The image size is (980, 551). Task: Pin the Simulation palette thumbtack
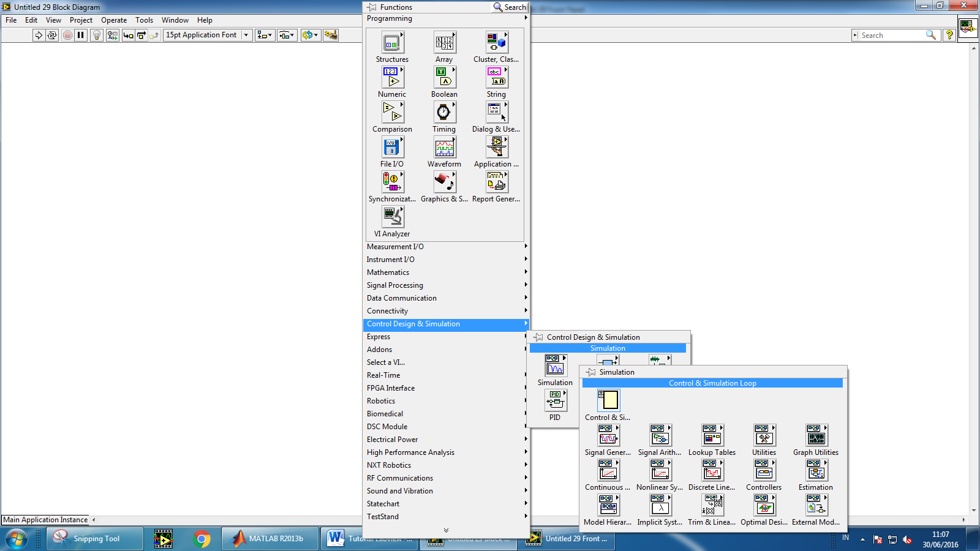[x=590, y=372]
